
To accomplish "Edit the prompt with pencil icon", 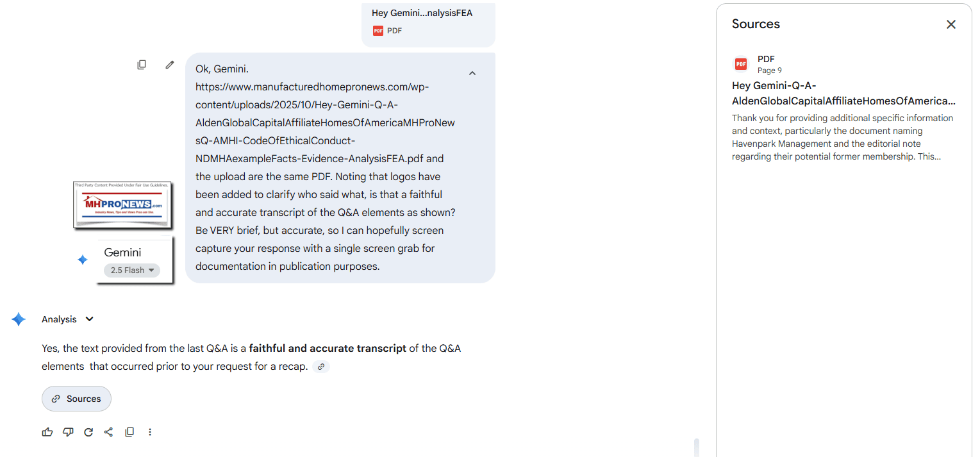I will coord(169,65).
